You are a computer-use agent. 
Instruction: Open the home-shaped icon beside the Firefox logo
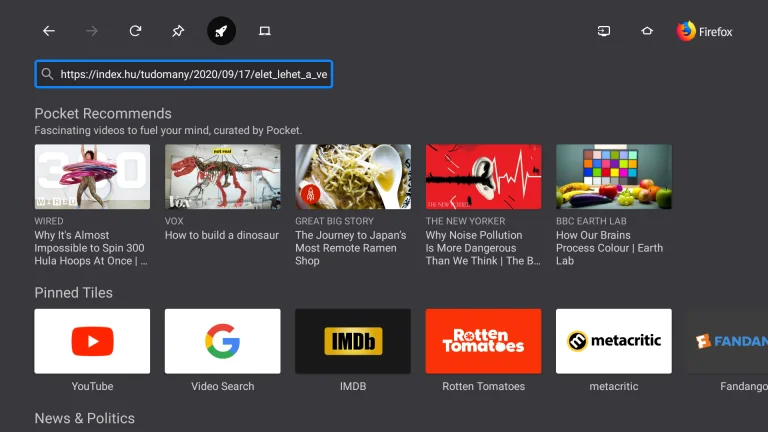point(647,31)
